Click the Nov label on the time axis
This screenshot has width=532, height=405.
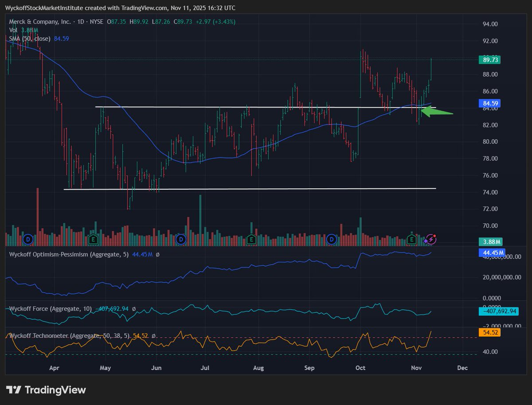point(416,368)
